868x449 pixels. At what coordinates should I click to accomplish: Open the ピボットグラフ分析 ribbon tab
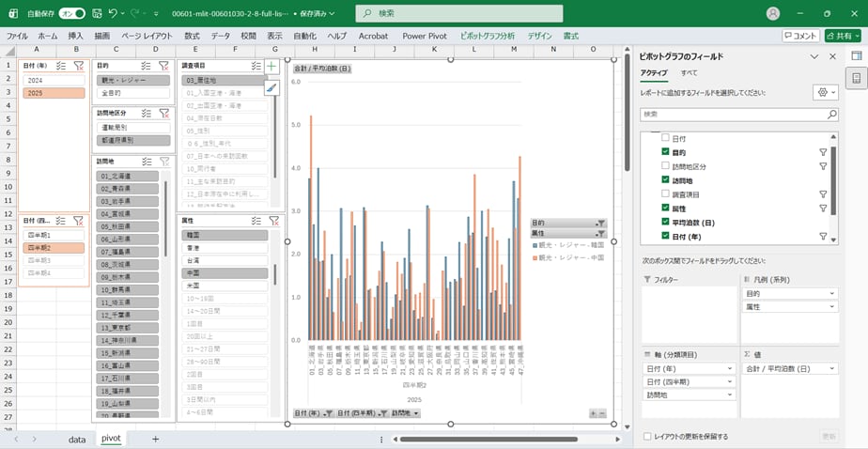(487, 36)
